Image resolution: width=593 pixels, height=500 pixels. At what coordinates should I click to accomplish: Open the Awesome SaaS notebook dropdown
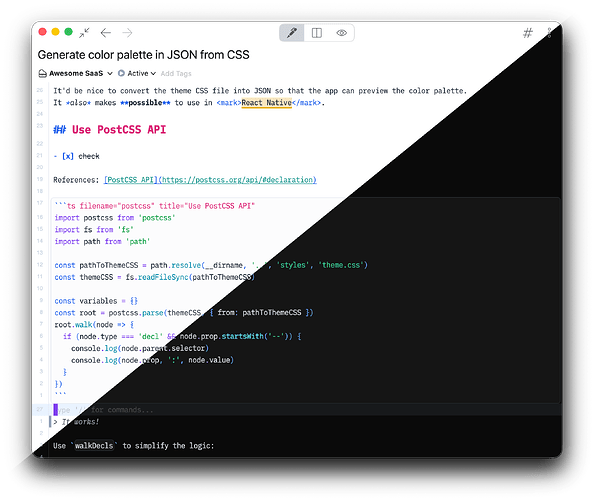point(75,73)
